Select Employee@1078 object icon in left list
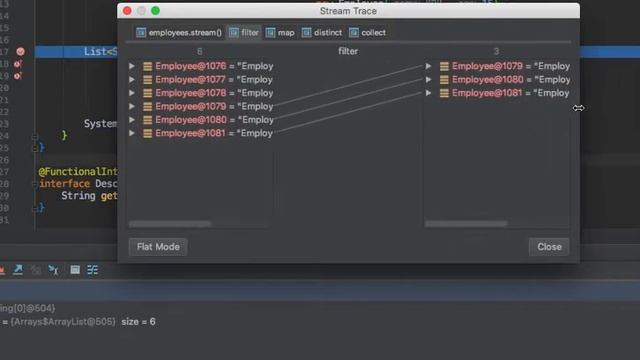This screenshot has width=640, height=360. pos(147,93)
